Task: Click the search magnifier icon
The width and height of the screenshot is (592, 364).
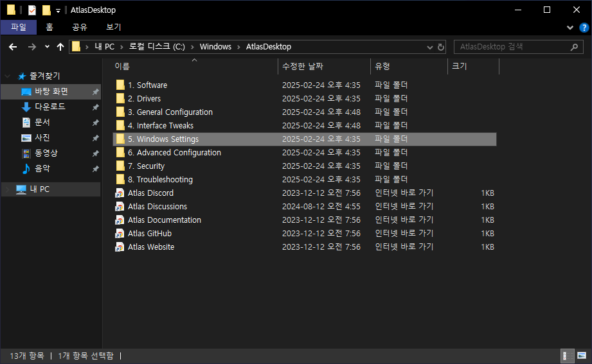Action: pos(574,47)
